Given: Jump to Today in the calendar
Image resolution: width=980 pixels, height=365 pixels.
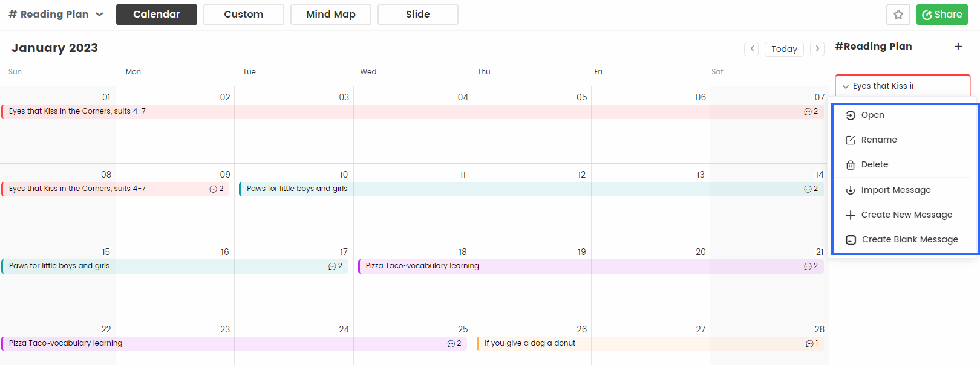Looking at the screenshot, I should coord(784,49).
